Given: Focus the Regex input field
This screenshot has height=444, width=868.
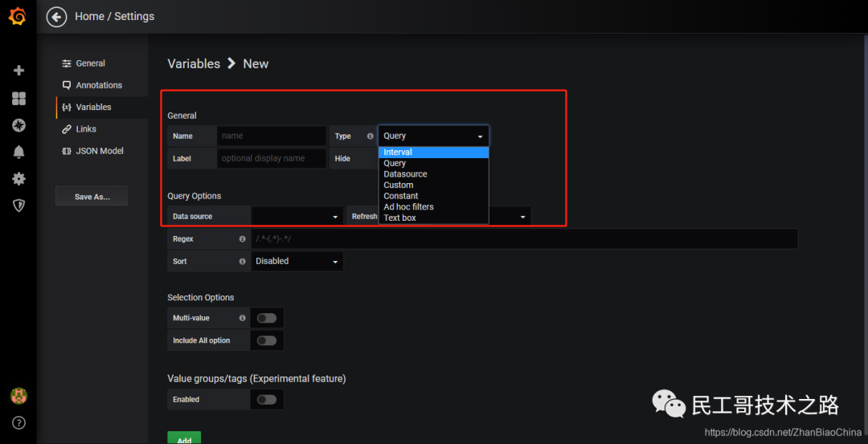Looking at the screenshot, I should point(524,239).
